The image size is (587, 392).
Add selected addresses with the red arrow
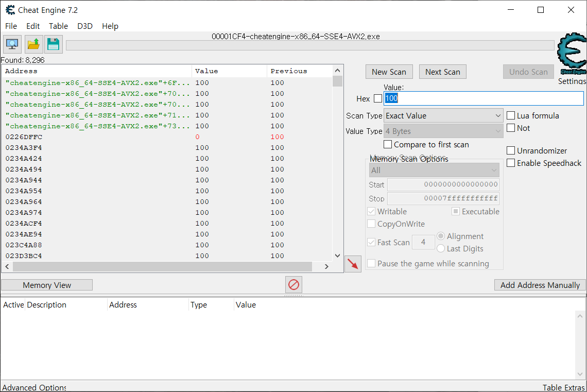point(353,264)
